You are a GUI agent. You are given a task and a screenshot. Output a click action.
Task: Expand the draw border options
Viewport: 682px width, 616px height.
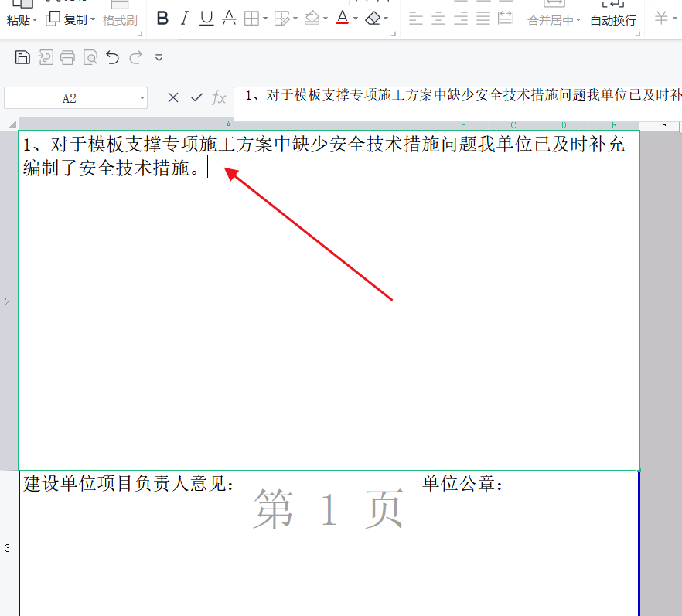(x=295, y=19)
